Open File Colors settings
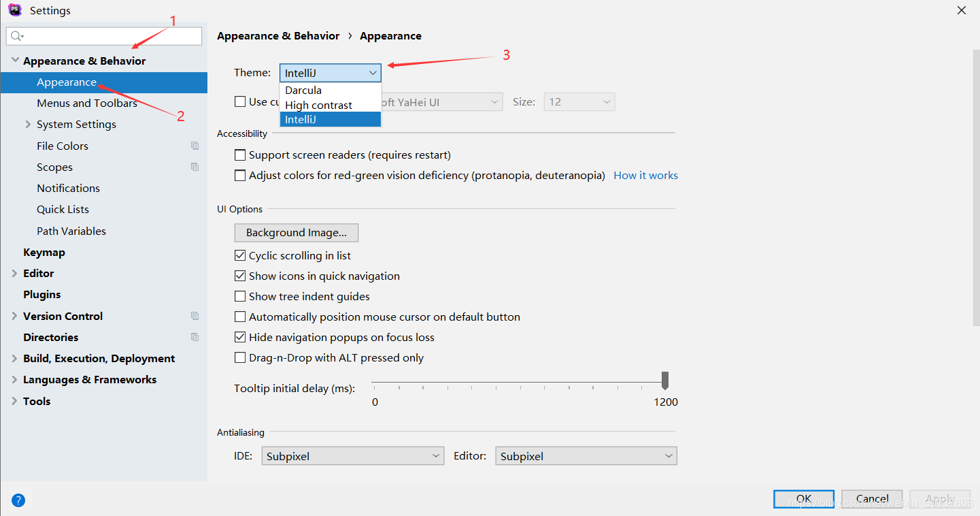980x516 pixels. click(63, 146)
